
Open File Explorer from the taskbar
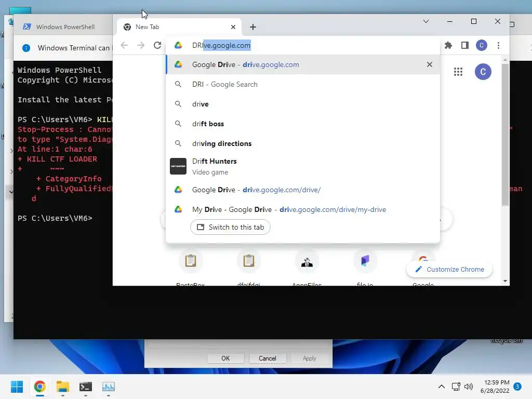tap(63, 387)
